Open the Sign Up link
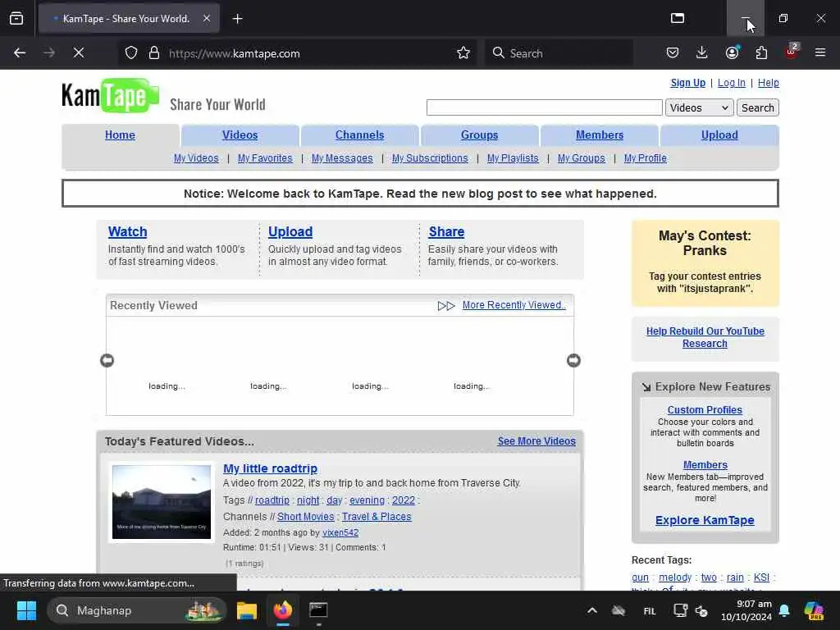 pos(688,83)
